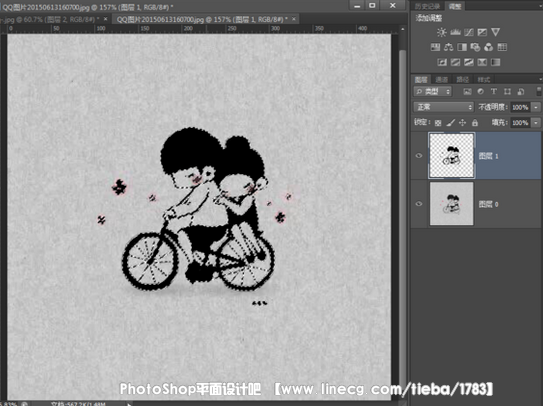The height and width of the screenshot is (406, 543).
Task: Add a Color Balance adjustment (scales icon)
Action: click(448, 47)
